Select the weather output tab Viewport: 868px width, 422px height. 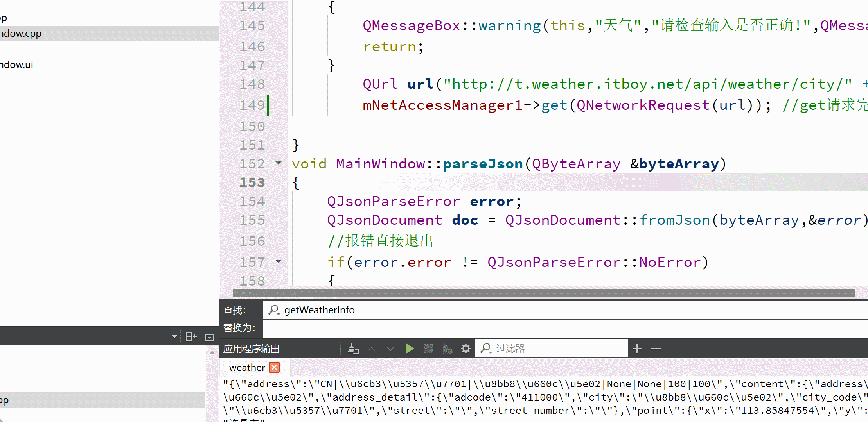pyautogui.click(x=247, y=367)
